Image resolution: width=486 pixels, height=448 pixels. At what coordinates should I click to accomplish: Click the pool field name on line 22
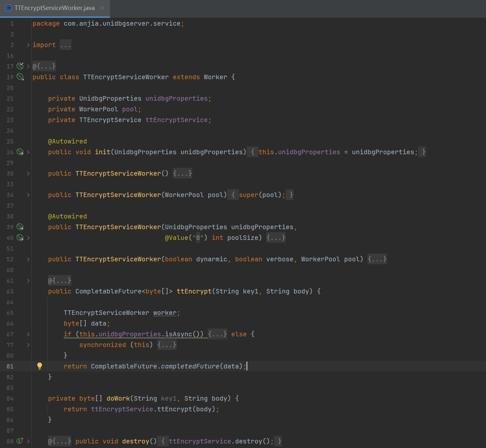point(130,109)
